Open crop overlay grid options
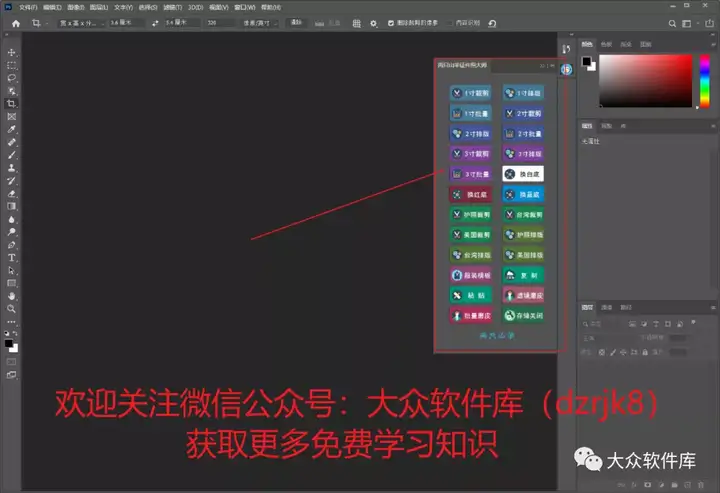Viewport: 720px width, 493px height. [356, 23]
